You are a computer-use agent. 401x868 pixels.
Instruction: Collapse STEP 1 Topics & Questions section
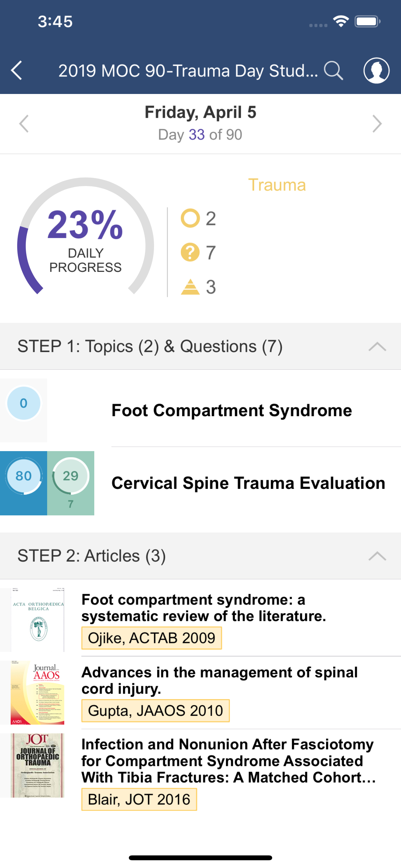tap(377, 346)
